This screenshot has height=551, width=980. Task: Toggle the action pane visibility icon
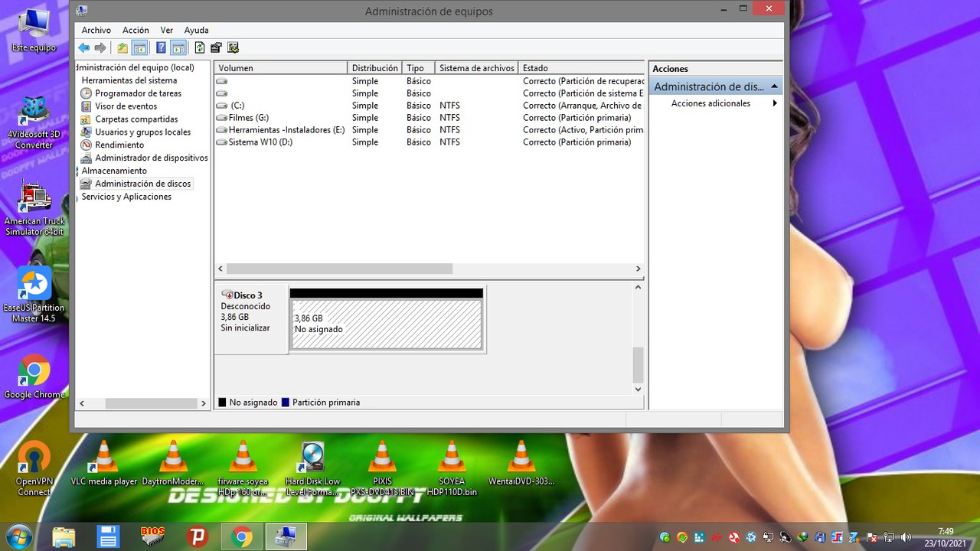[178, 47]
